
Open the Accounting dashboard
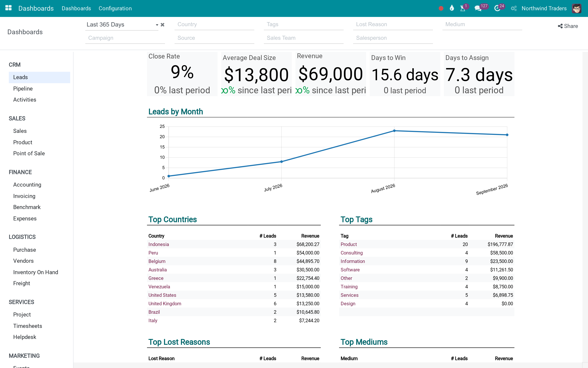pos(39,185)
